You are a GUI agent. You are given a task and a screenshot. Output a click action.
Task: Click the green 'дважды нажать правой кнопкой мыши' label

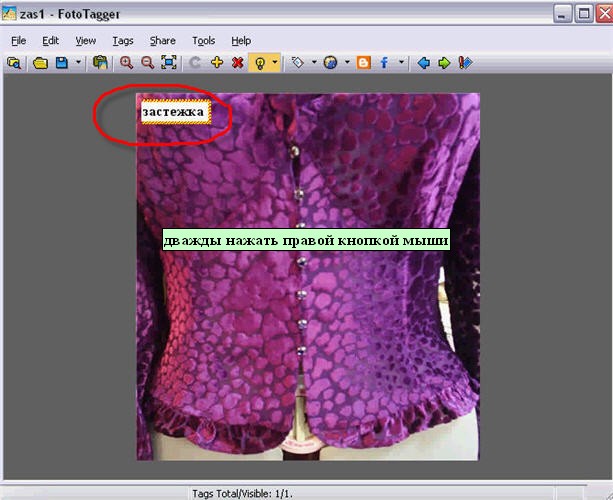tap(306, 241)
